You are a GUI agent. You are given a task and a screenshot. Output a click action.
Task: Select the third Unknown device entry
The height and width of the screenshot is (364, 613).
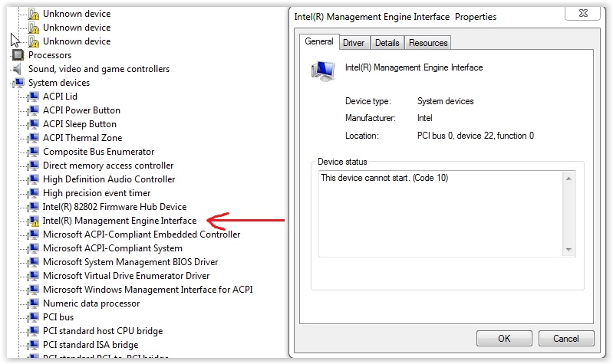point(77,41)
